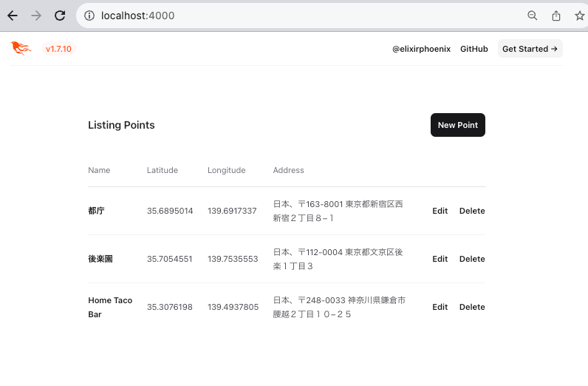588x386 pixels.
Task: Click latitude value 35.3076198
Action: tap(169, 307)
